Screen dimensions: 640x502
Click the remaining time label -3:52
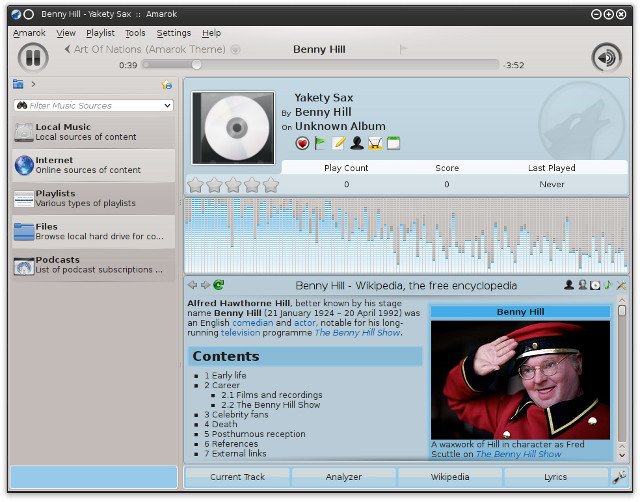pos(514,65)
